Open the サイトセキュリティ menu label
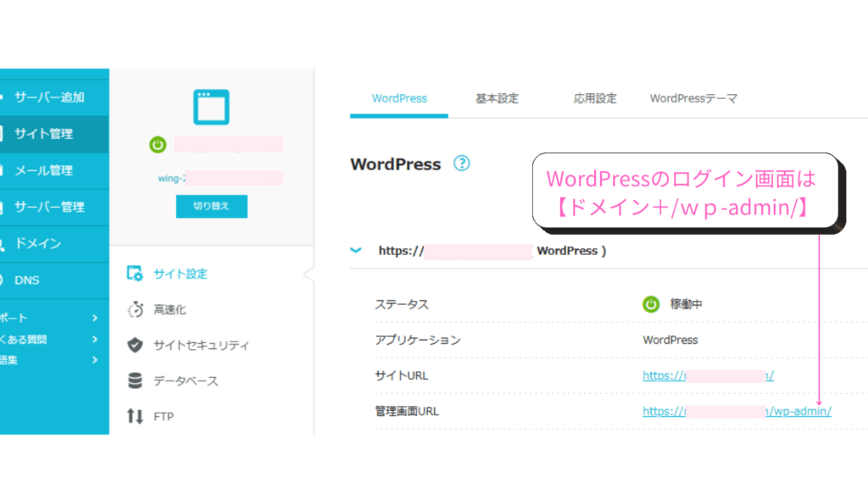 202,346
